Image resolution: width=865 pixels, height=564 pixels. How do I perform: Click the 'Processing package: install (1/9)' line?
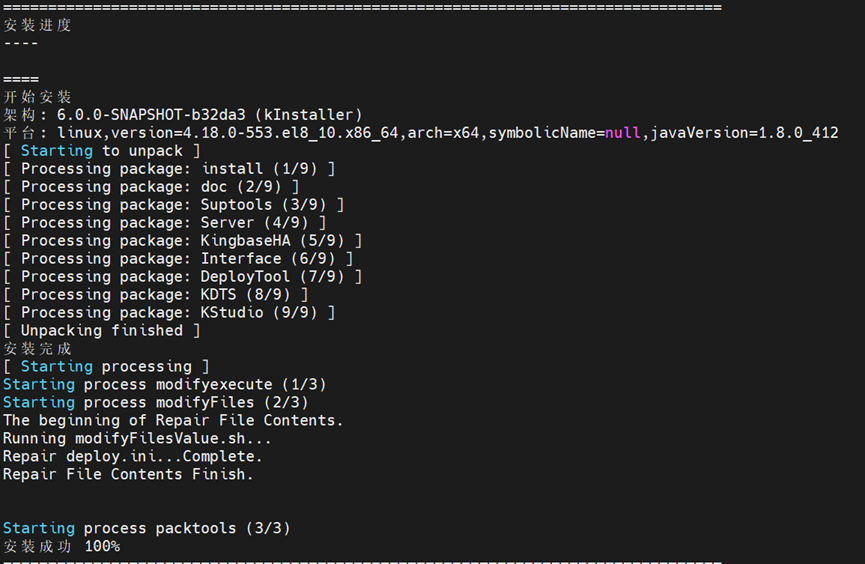click(x=170, y=169)
